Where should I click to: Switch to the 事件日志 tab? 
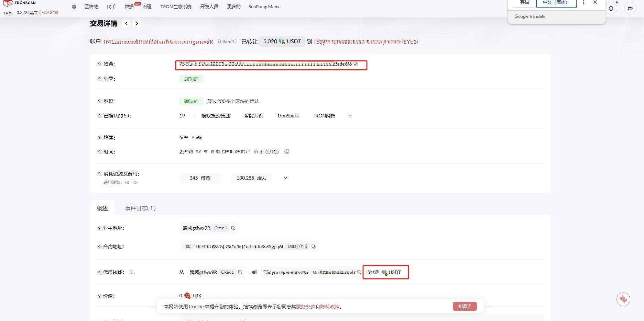(140, 208)
